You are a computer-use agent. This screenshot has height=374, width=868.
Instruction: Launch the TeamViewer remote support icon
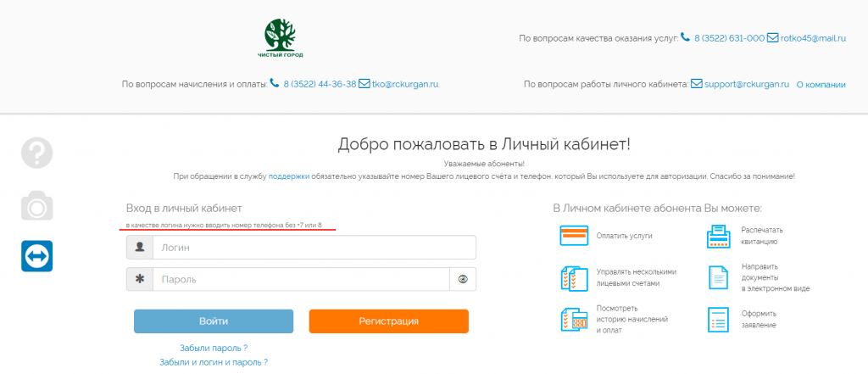coord(37,256)
